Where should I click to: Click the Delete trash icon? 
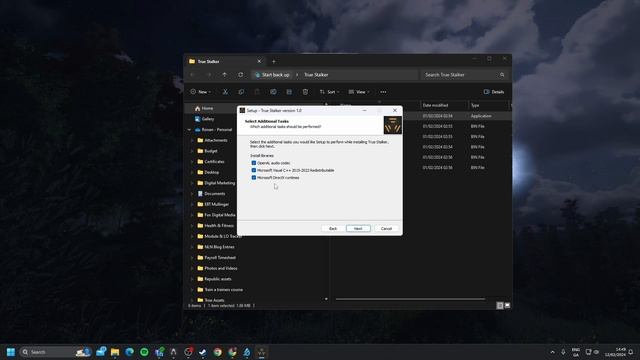305,92
